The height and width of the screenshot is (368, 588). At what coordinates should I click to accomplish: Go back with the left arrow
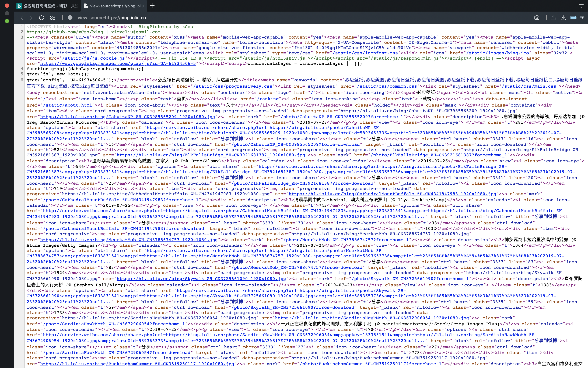point(22,18)
